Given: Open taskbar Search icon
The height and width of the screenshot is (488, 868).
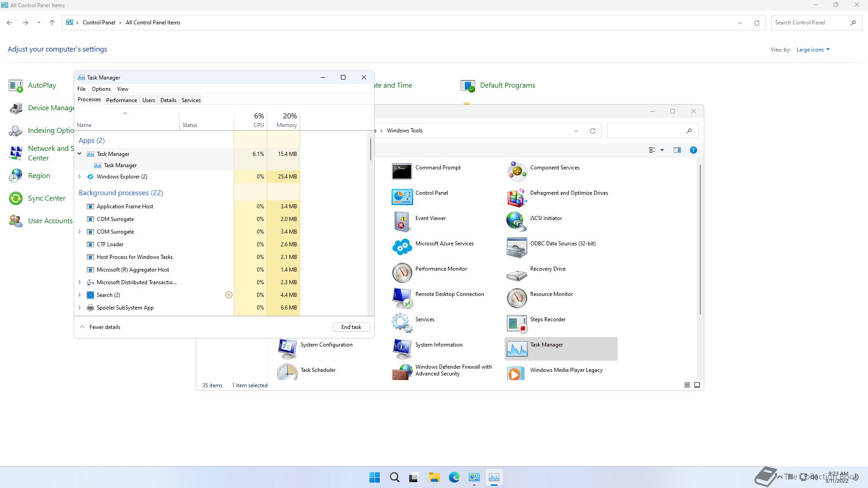Looking at the screenshot, I should coord(394,477).
